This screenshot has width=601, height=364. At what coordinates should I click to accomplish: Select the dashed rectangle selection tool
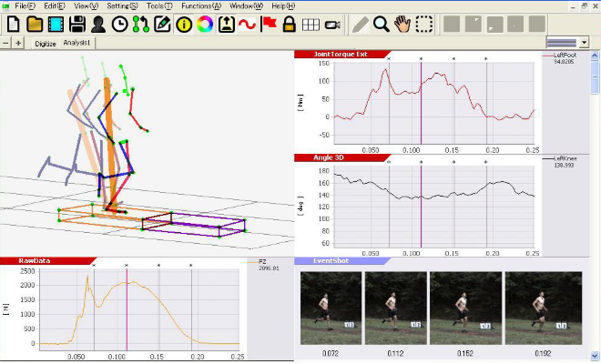(x=424, y=25)
